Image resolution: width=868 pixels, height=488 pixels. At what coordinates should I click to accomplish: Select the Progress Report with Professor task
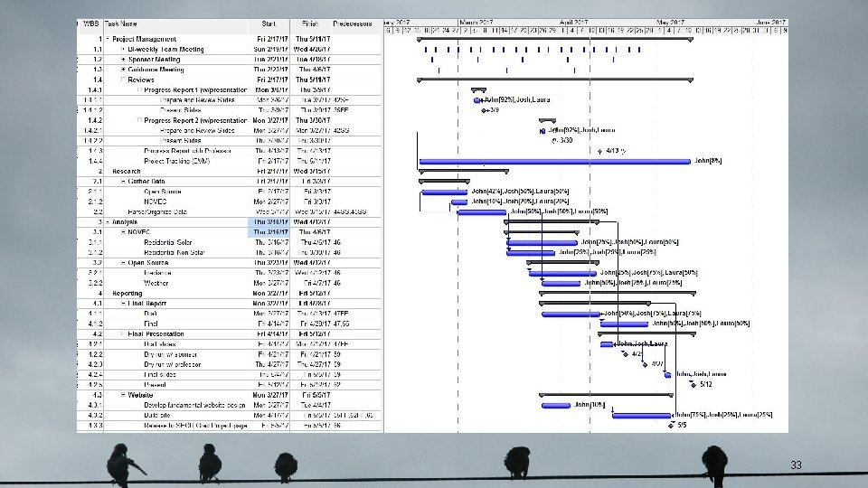click(x=188, y=151)
